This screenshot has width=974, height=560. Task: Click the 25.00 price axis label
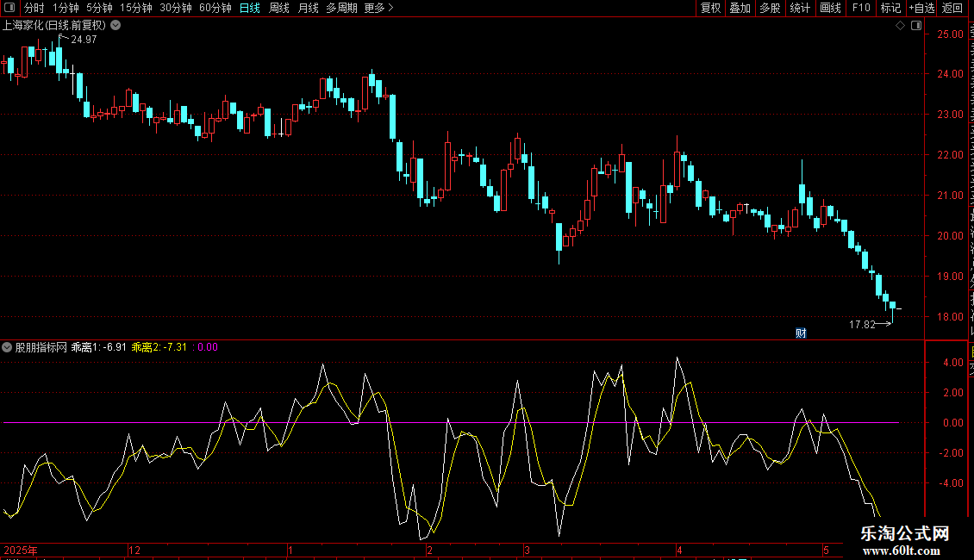tap(951, 34)
